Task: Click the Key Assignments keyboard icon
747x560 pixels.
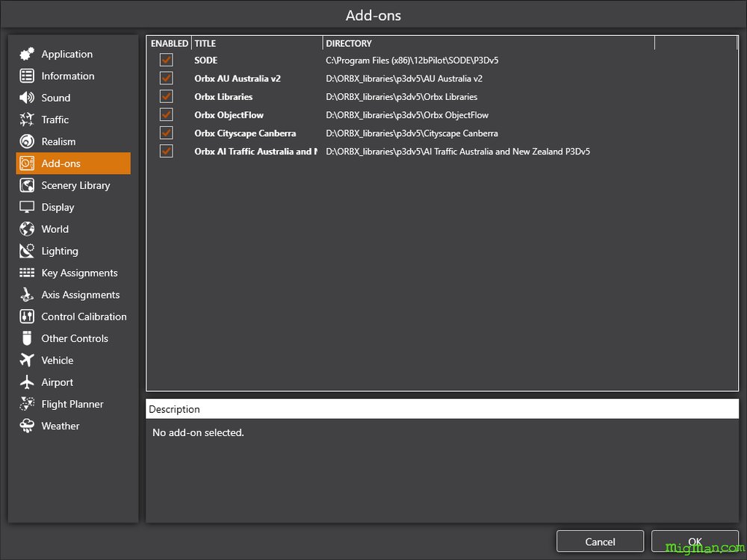Action: [x=27, y=273]
